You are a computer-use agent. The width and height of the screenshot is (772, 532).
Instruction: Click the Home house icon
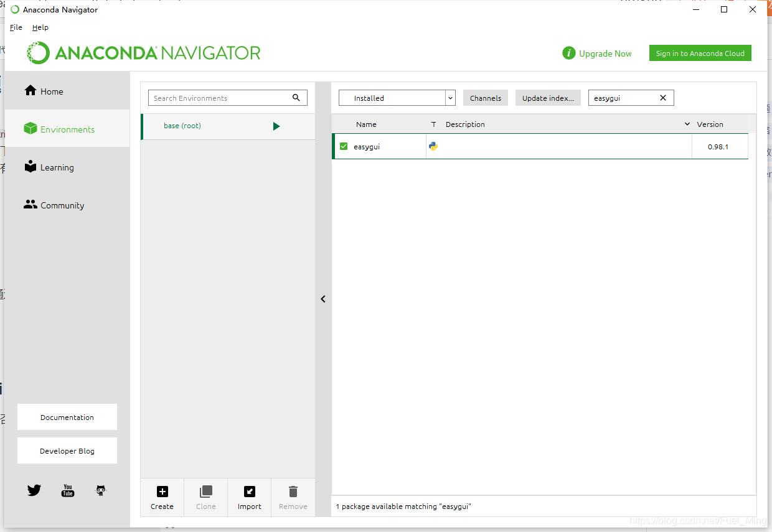tap(31, 91)
